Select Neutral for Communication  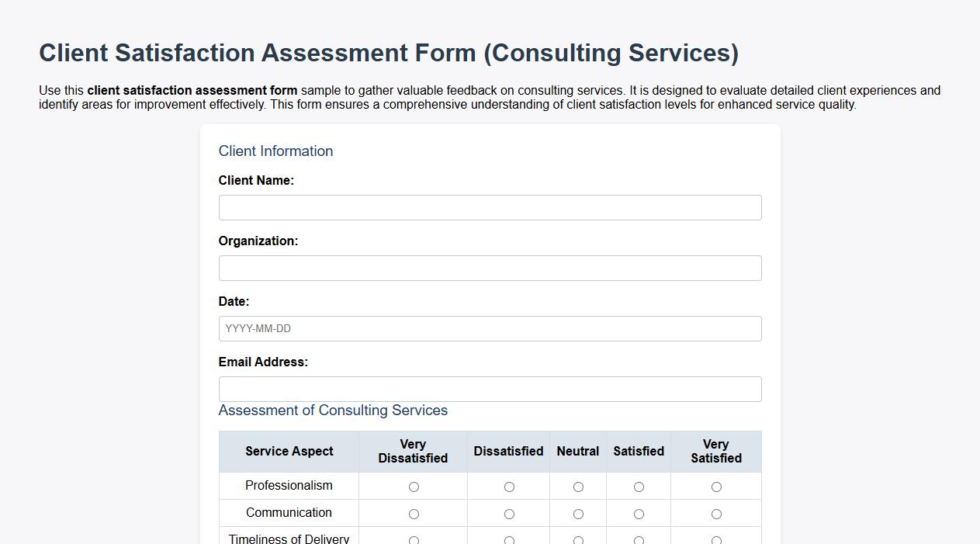(x=577, y=514)
